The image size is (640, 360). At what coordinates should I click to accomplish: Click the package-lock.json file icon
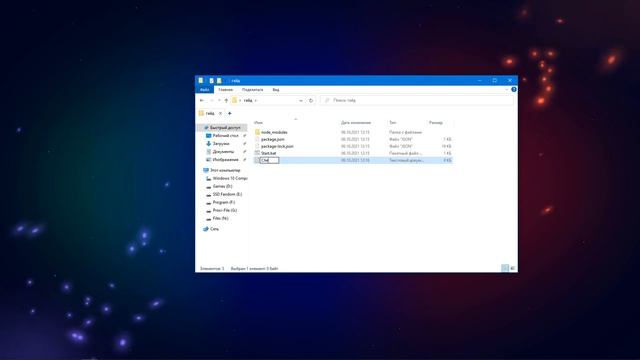click(x=257, y=146)
